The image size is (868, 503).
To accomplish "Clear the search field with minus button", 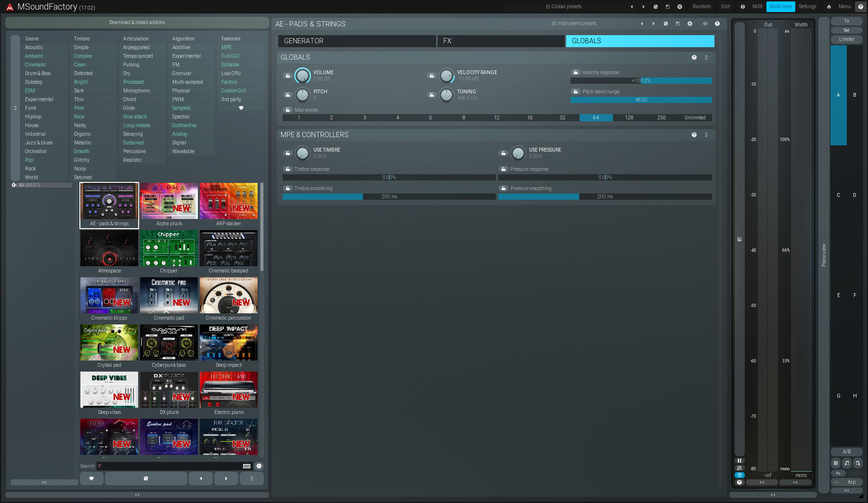I will tap(259, 466).
